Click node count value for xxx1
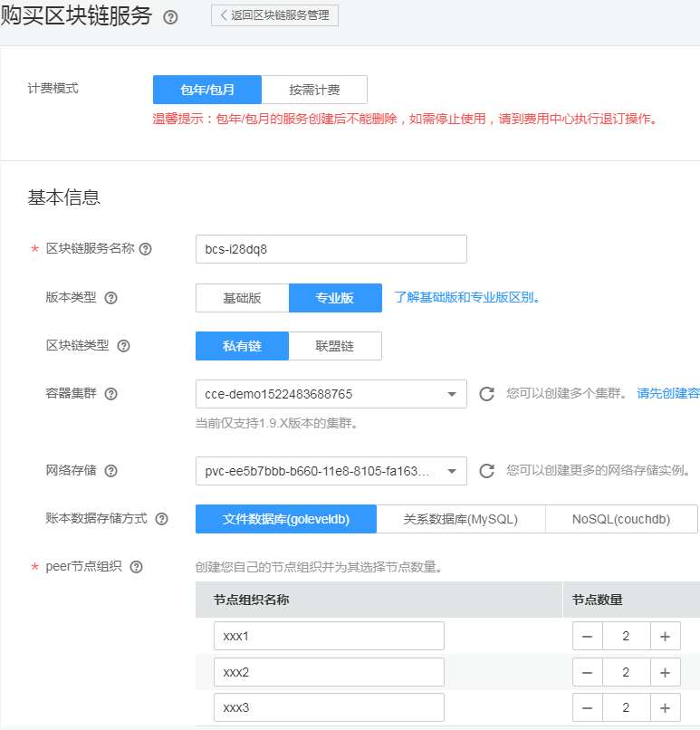 coord(627,636)
